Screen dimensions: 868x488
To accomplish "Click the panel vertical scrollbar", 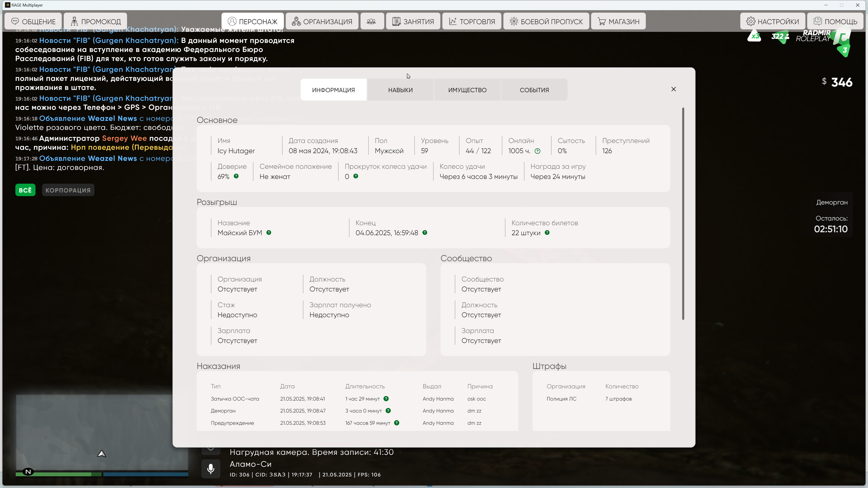I will (683, 214).
